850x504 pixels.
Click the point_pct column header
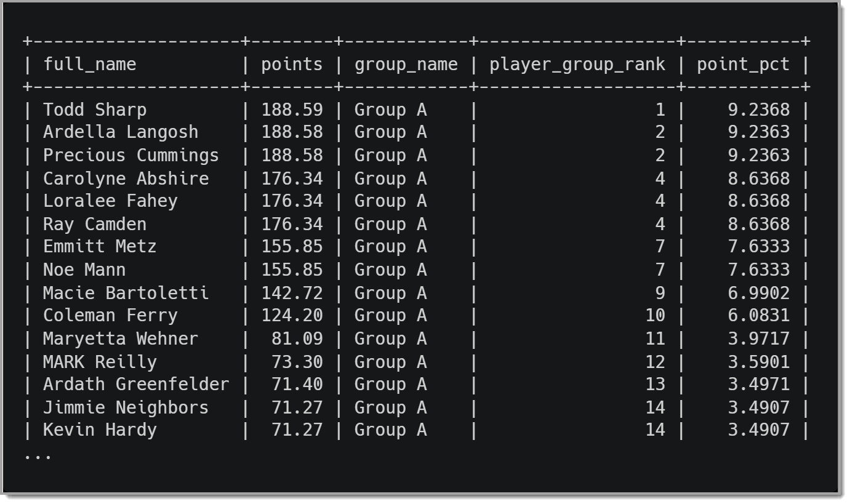[x=743, y=64]
